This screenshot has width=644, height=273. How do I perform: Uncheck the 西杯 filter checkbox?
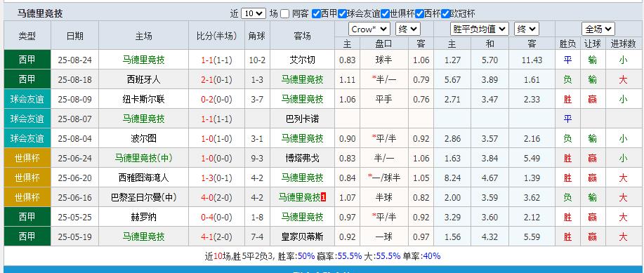[419, 13]
